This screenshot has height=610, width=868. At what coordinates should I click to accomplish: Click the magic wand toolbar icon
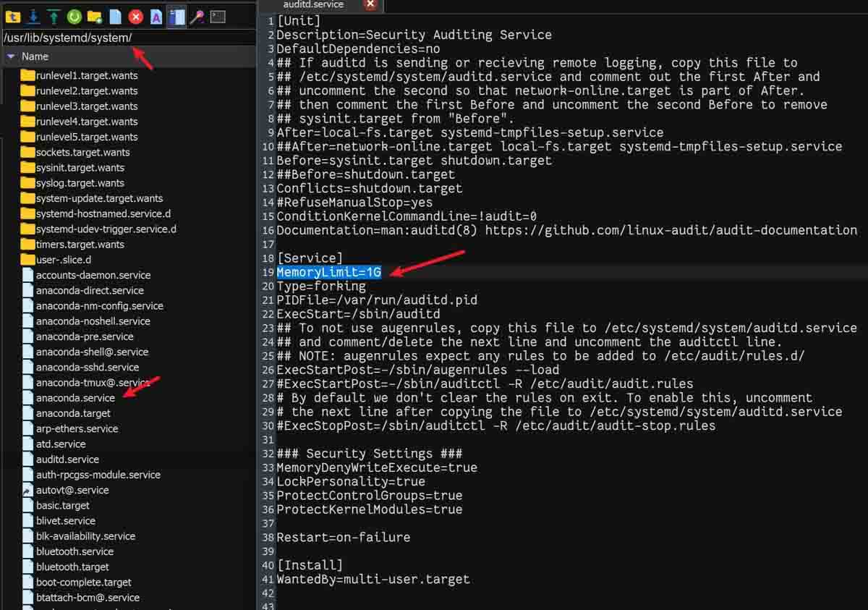tap(196, 16)
